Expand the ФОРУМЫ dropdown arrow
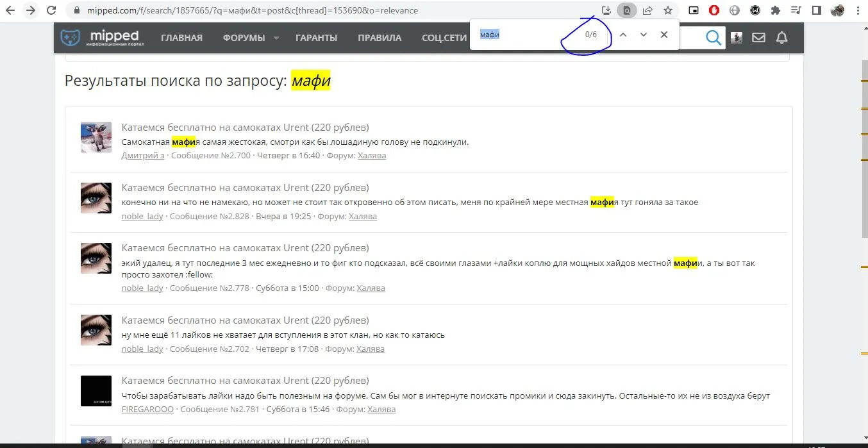This screenshot has height=448, width=868. (276, 38)
